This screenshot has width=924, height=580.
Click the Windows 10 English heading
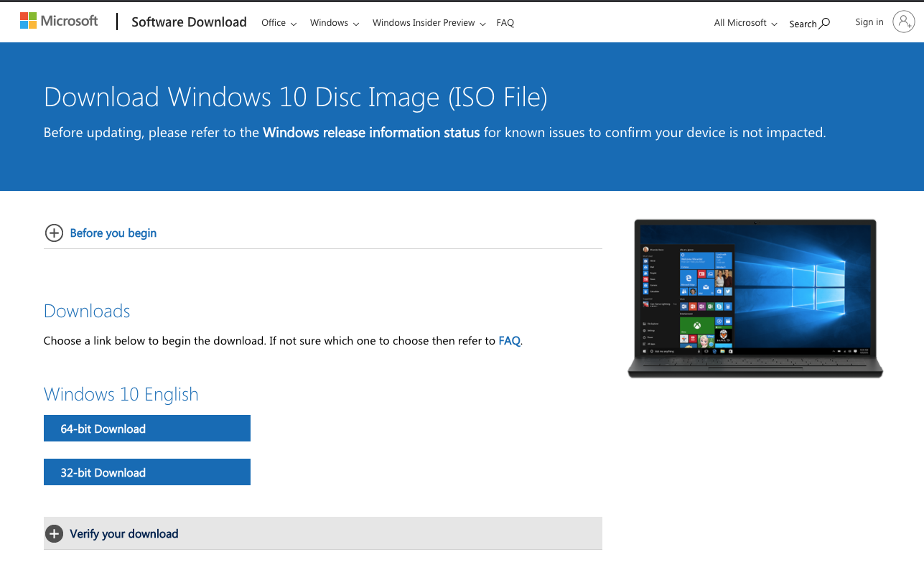point(121,394)
